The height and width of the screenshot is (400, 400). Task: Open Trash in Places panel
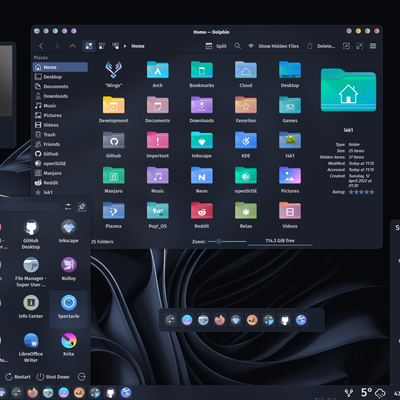[60, 135]
